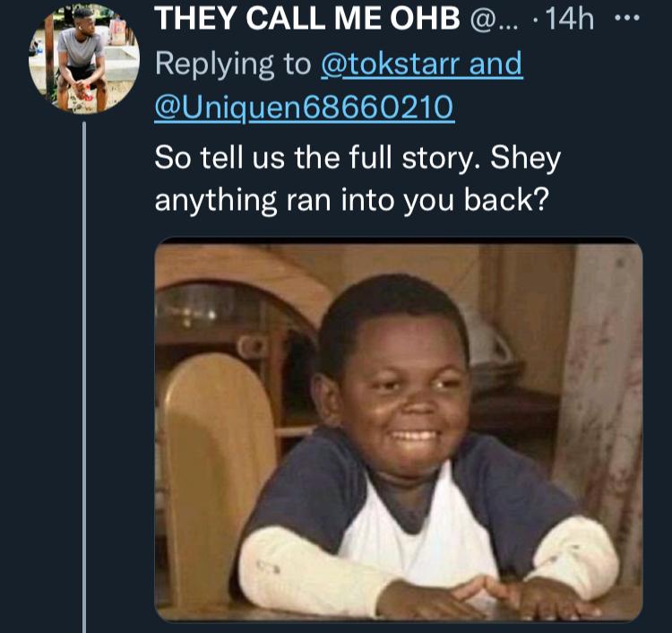Click the truncated @ handle next to name
Viewport: 672px width, 633px height.
[x=494, y=20]
